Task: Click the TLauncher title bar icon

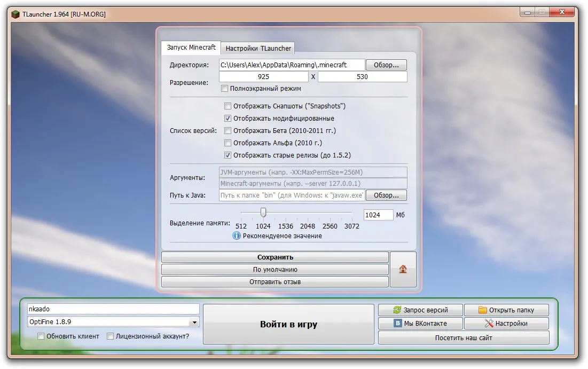Action: [x=16, y=14]
